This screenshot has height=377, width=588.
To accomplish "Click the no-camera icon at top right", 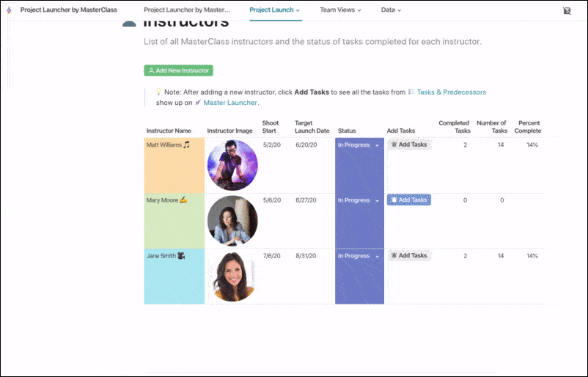I will click(x=567, y=10).
